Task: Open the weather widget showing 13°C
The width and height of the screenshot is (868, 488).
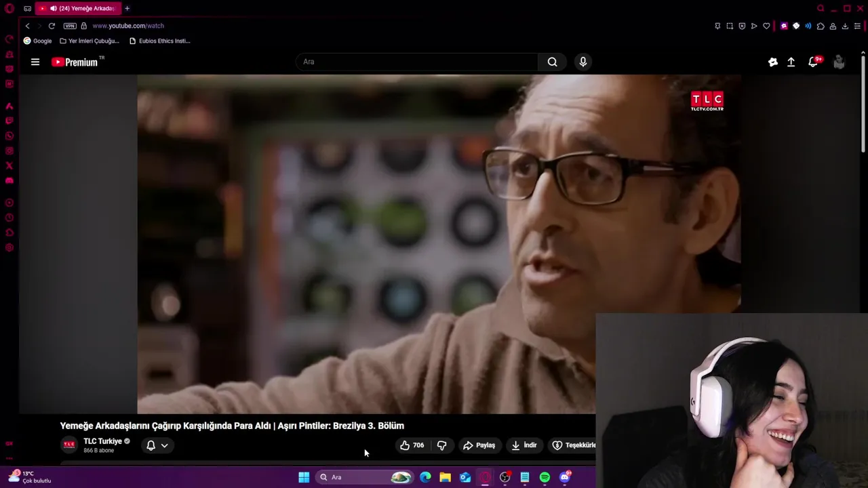Action: tap(30, 476)
